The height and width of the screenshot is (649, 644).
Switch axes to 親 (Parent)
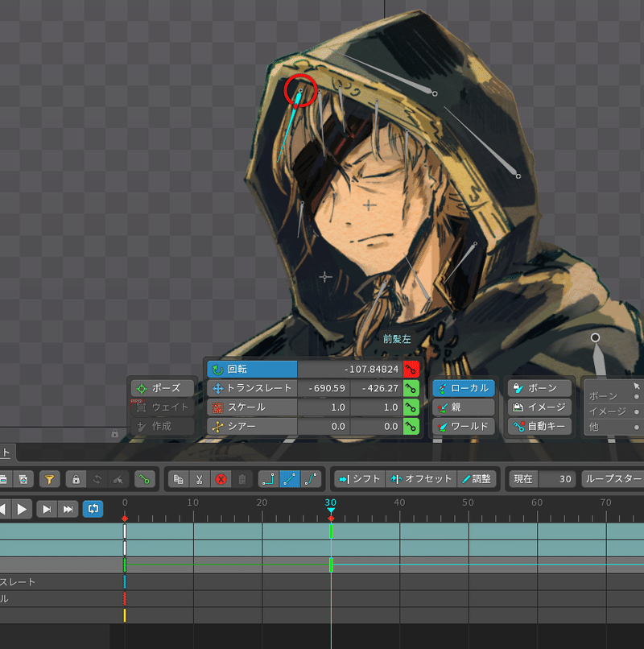point(464,407)
